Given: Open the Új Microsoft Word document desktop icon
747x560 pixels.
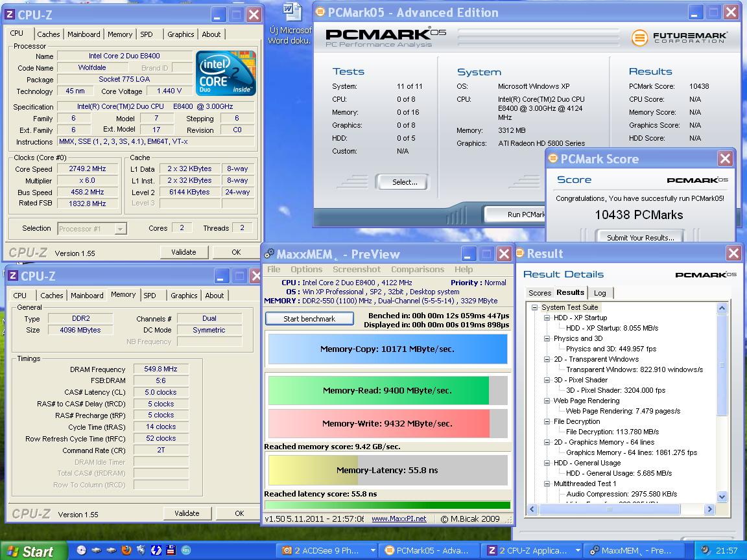Looking at the screenshot, I should click(x=291, y=24).
